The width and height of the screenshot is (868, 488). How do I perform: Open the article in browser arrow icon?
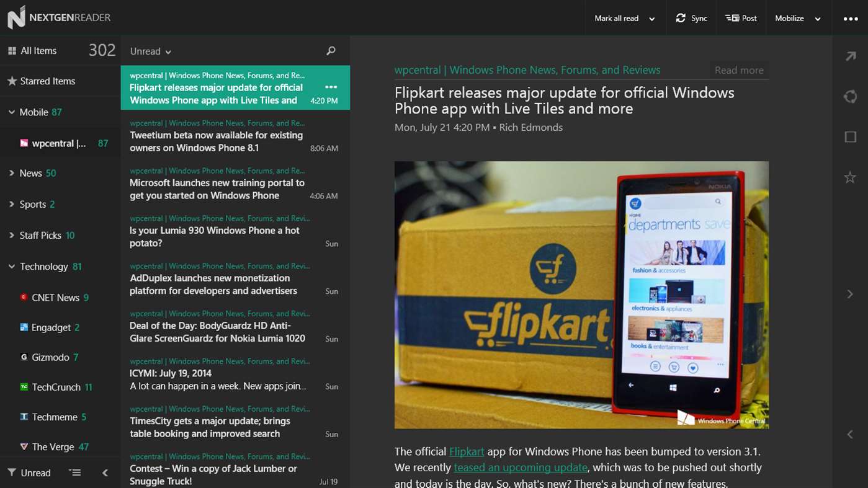[850, 56]
